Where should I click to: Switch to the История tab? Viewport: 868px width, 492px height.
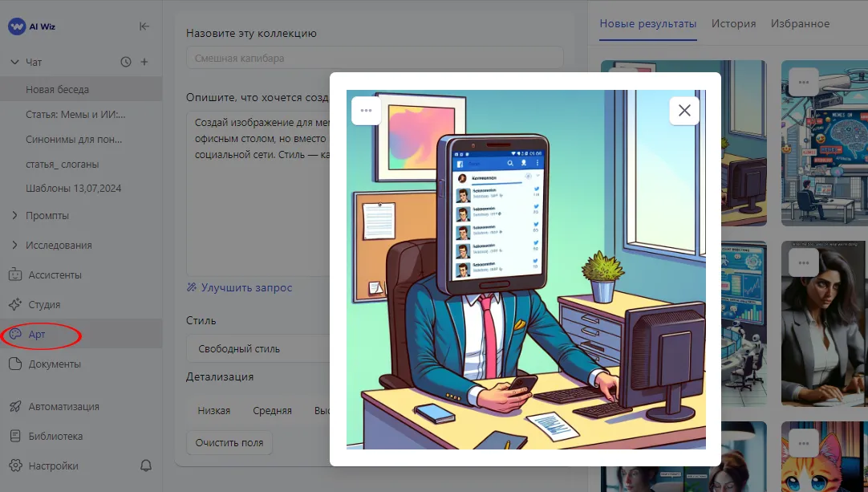[733, 23]
